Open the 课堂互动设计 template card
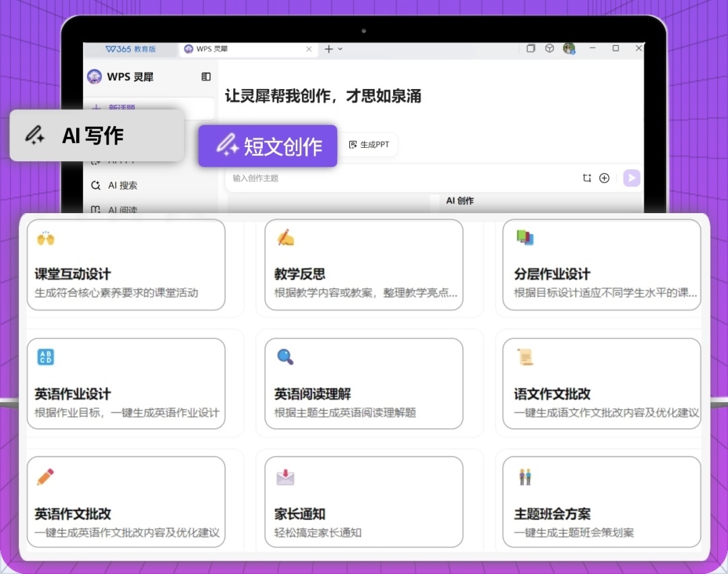 pos(126,264)
